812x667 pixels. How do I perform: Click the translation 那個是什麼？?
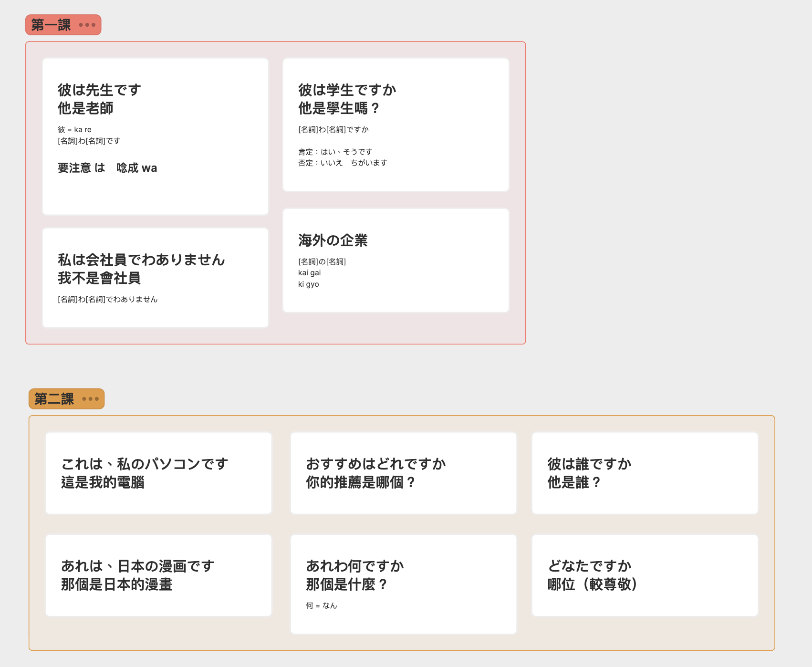347,584
